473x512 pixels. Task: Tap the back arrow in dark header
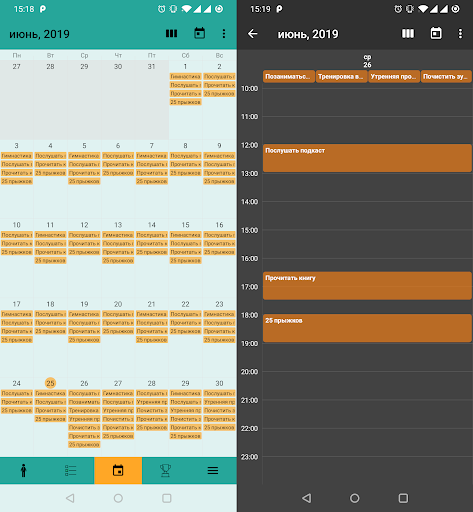253,34
